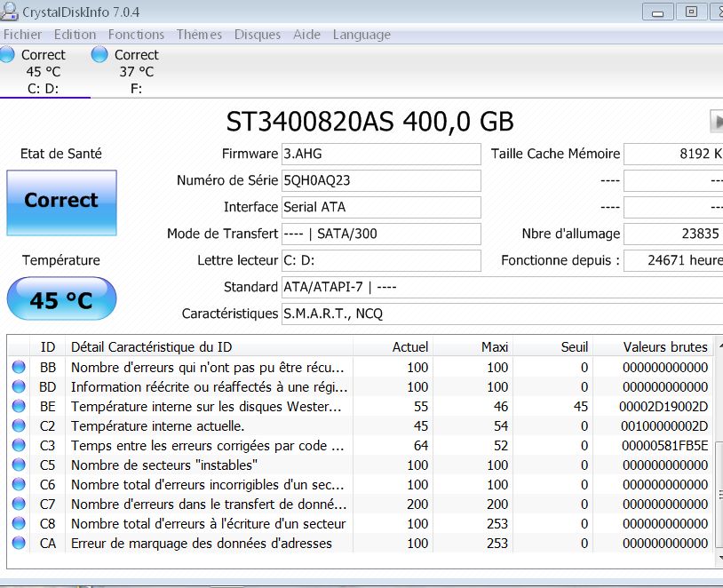Click the Seuil value 45 in row BE
This screenshot has height=588, width=723.
pyautogui.click(x=580, y=406)
